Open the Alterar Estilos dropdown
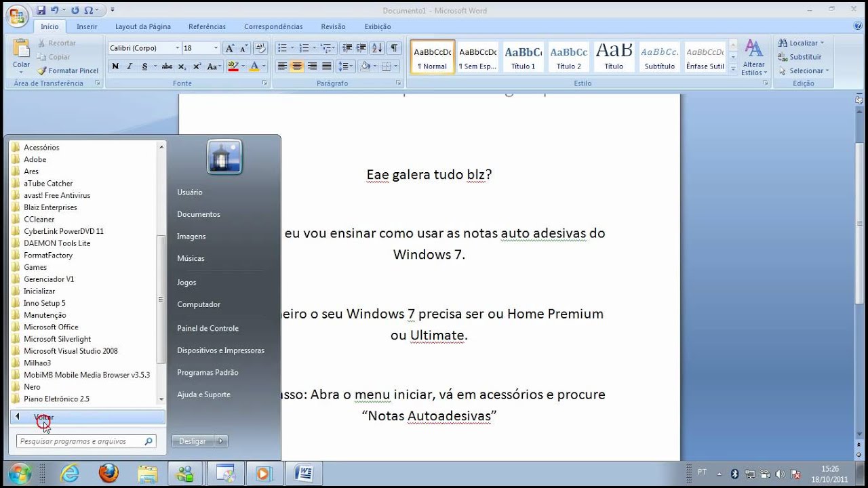 (753, 58)
